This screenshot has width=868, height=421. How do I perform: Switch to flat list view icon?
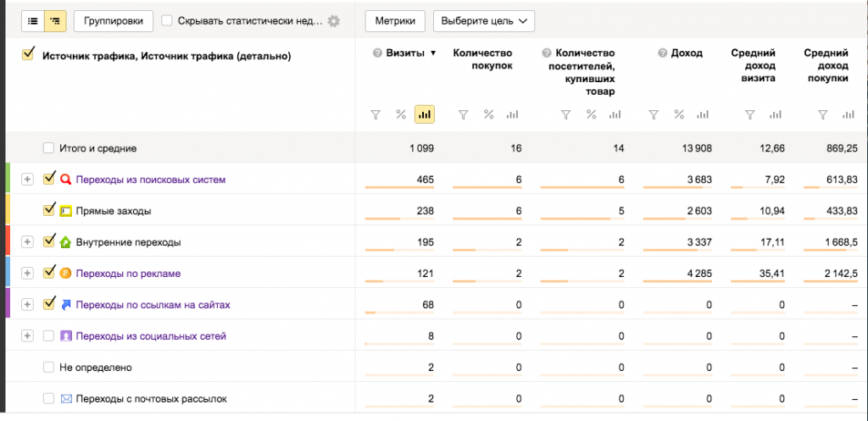[33, 20]
